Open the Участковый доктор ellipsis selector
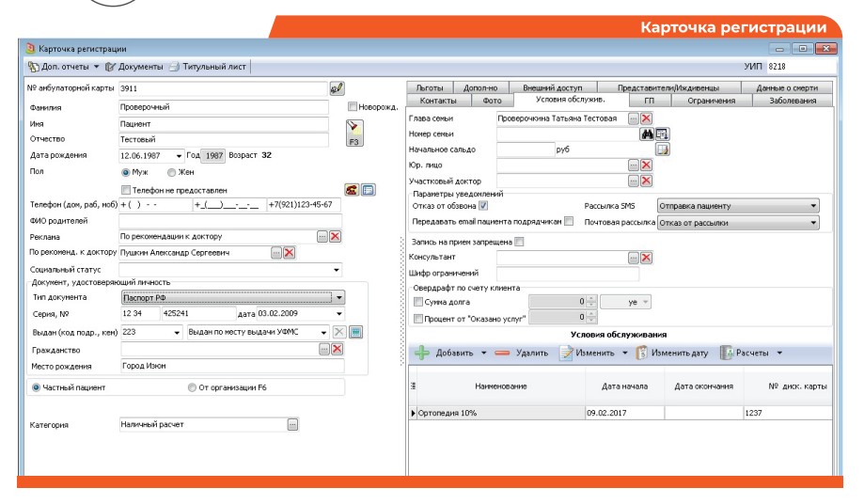This screenshot has height=504, width=864. pyautogui.click(x=634, y=181)
